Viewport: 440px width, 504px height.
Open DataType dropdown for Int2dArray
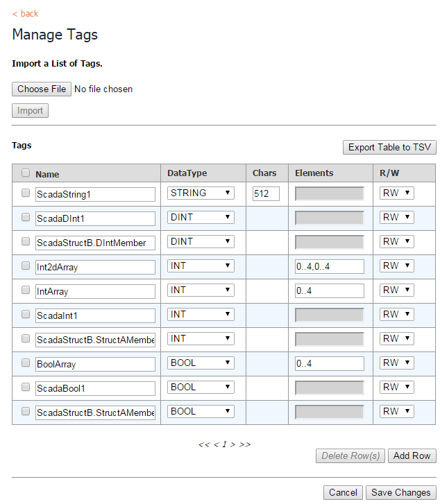[x=201, y=266]
